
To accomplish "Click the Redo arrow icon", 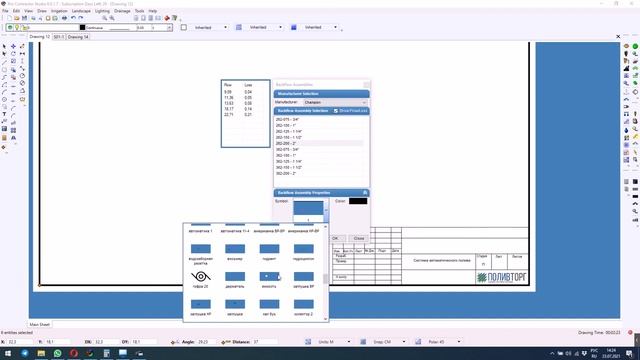I will click(x=81, y=18).
